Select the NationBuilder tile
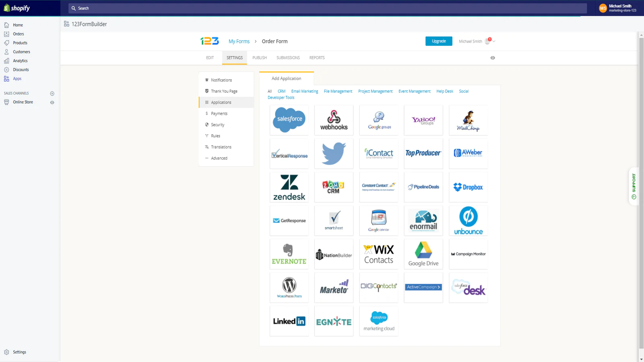644x362 pixels. [334, 254]
